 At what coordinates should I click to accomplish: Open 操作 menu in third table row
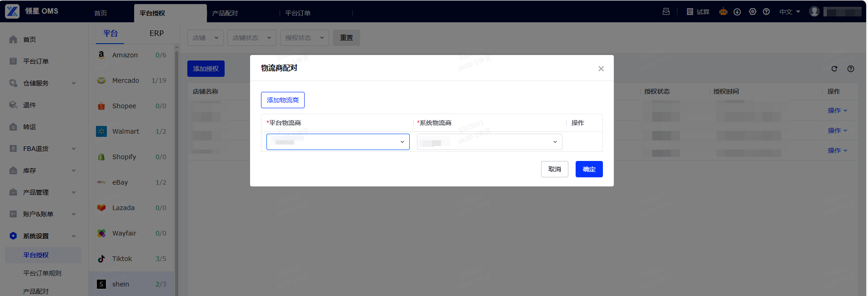tap(838, 151)
